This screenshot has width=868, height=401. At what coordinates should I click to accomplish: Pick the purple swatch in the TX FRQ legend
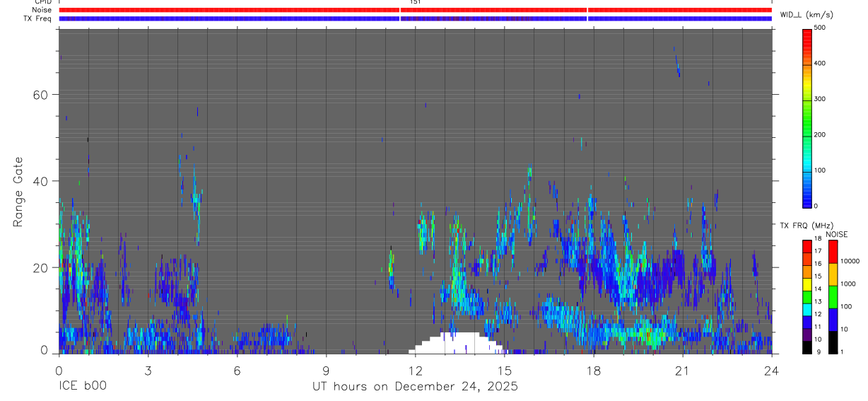(x=807, y=336)
